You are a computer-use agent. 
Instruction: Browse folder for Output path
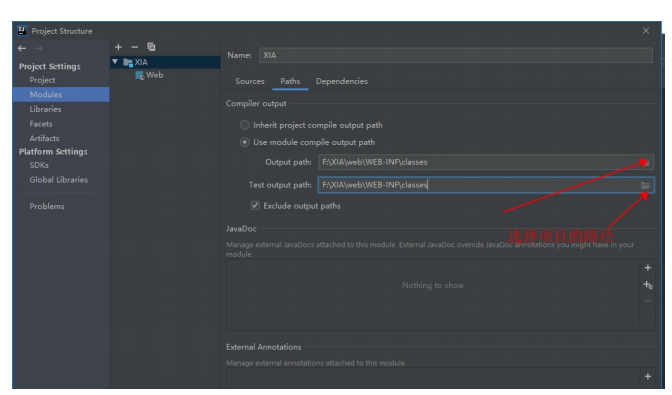(x=645, y=162)
